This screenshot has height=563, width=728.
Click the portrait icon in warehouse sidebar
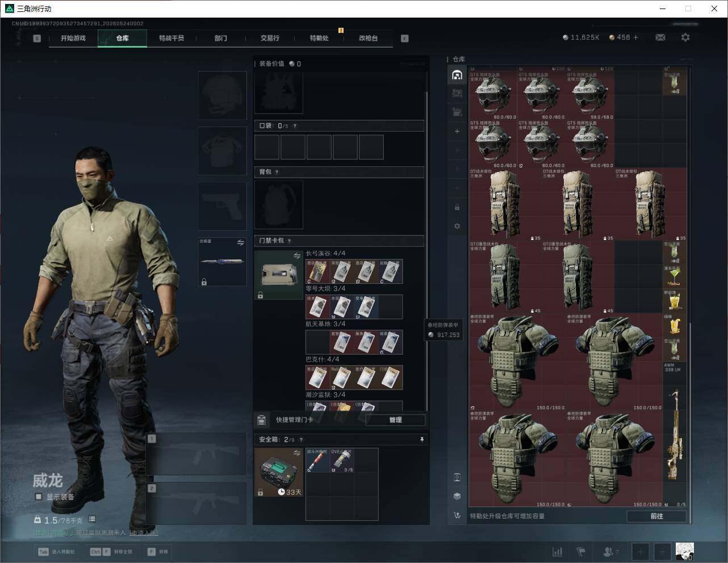pyautogui.click(x=457, y=477)
